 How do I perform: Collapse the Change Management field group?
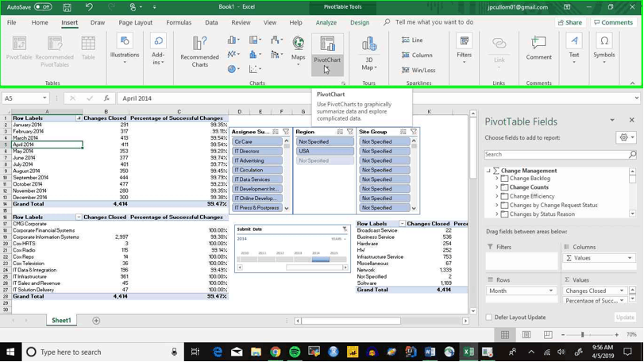pyautogui.click(x=488, y=171)
